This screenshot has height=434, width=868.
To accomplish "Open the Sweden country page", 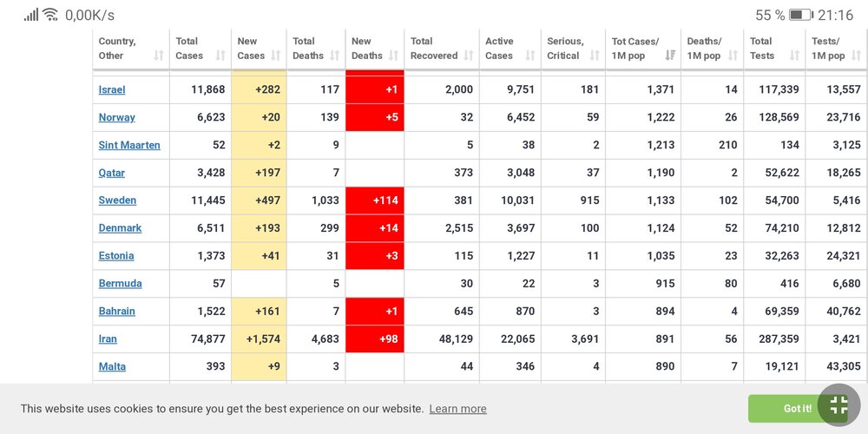I will click(117, 201).
